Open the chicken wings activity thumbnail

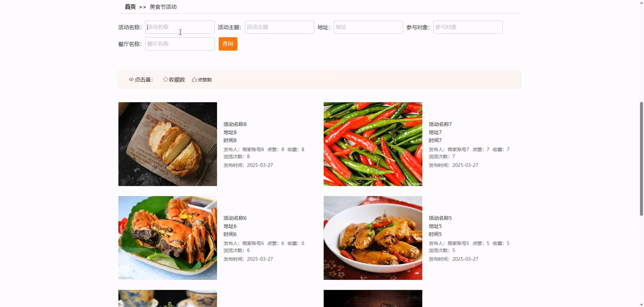click(x=373, y=238)
